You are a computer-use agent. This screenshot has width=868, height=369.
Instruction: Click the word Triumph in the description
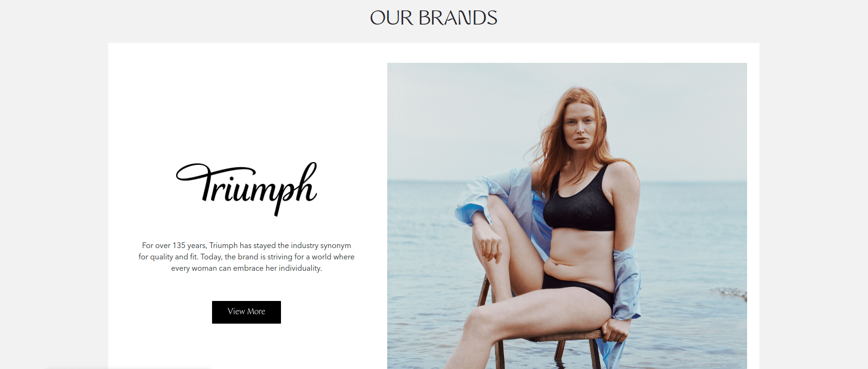point(223,245)
